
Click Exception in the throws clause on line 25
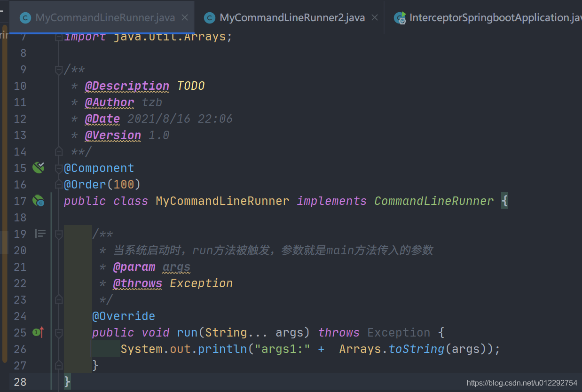(399, 333)
